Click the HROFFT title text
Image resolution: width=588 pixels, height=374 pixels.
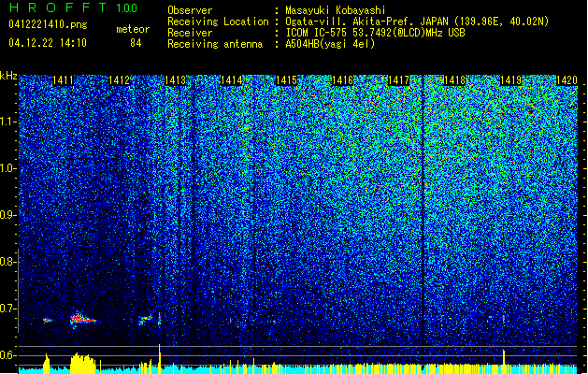tap(59, 7)
